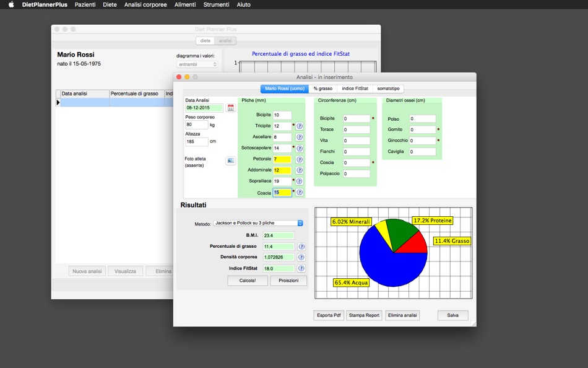The image size is (588, 368).
Task: Switch to the diete tab in background window
Action: [x=204, y=41]
